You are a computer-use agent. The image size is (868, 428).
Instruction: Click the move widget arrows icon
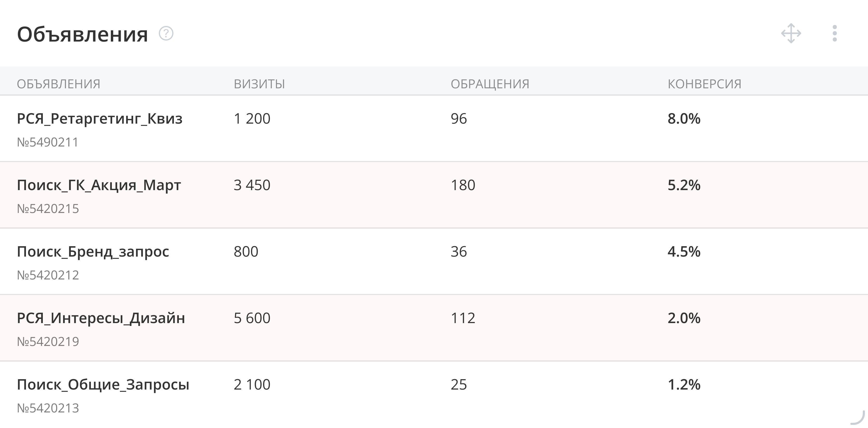[x=791, y=33]
